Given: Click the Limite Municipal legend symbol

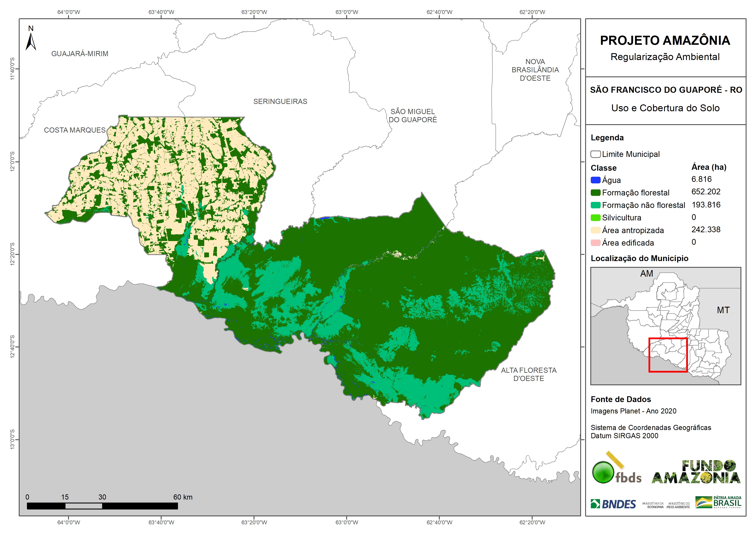Looking at the screenshot, I should click(595, 154).
